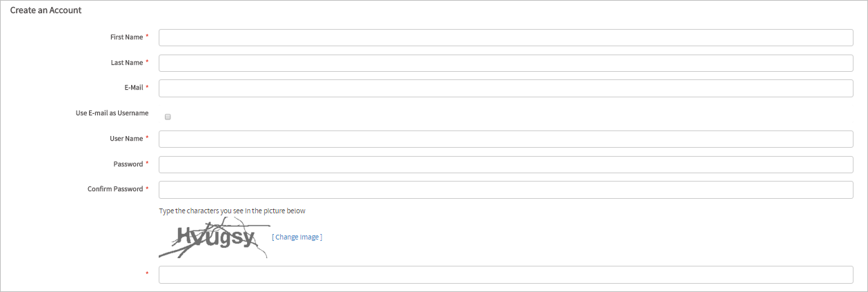Click the Confirm Password label
The image size is (868, 292).
point(115,189)
